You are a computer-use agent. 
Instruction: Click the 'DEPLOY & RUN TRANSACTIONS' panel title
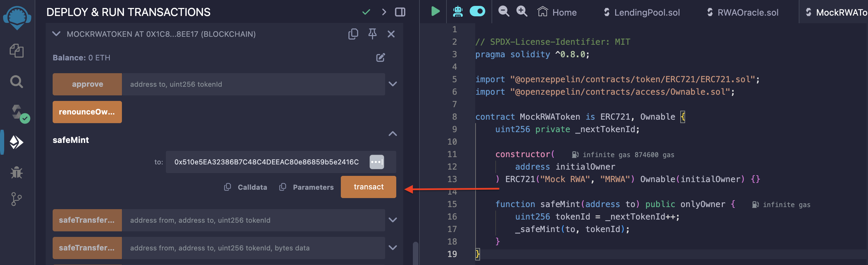(x=129, y=12)
